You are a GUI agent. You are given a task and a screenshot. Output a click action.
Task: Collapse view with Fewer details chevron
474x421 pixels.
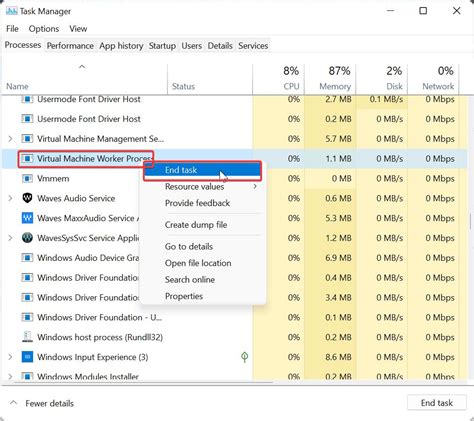point(13,403)
